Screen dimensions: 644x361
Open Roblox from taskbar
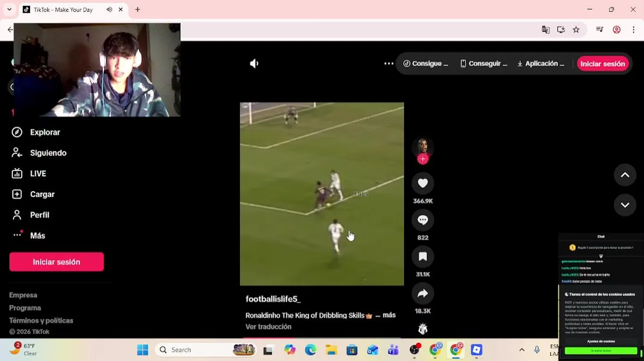tap(476, 350)
